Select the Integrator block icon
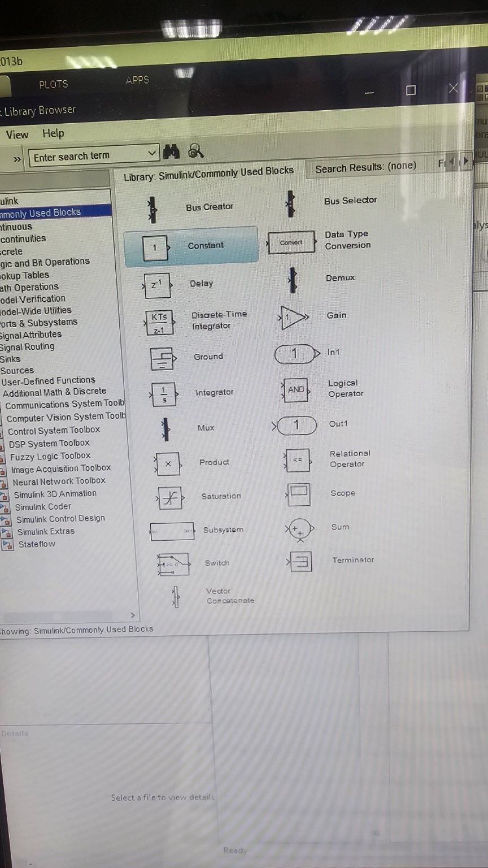This screenshot has width=488, height=868. [164, 394]
